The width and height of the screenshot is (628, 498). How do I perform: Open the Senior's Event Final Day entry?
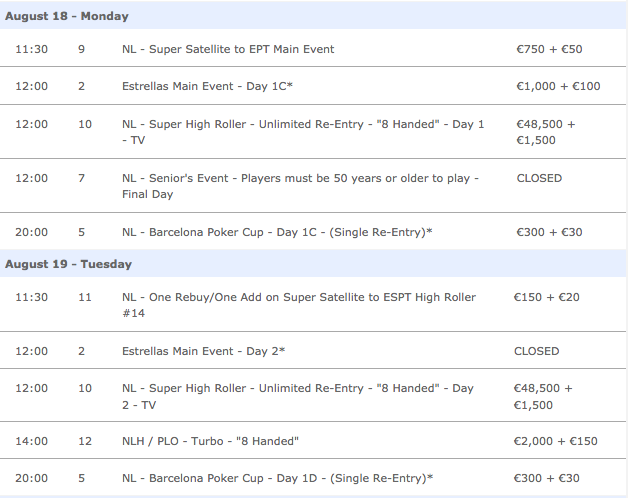(x=300, y=186)
